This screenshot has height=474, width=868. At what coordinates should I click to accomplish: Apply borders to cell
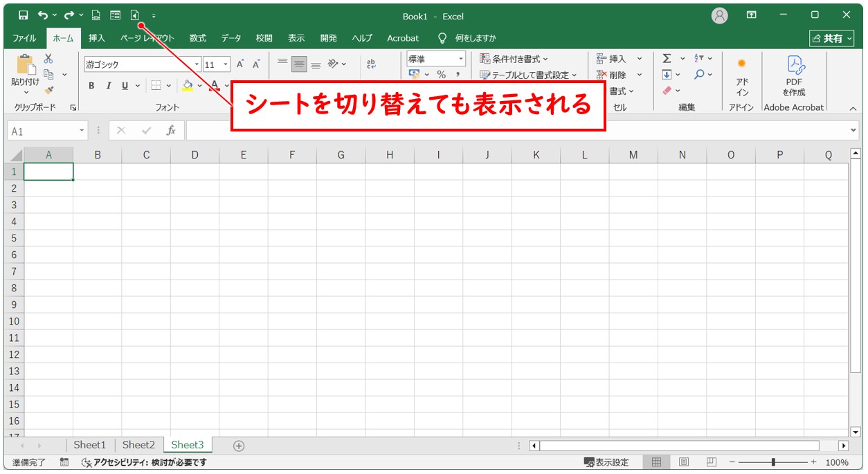click(x=156, y=86)
